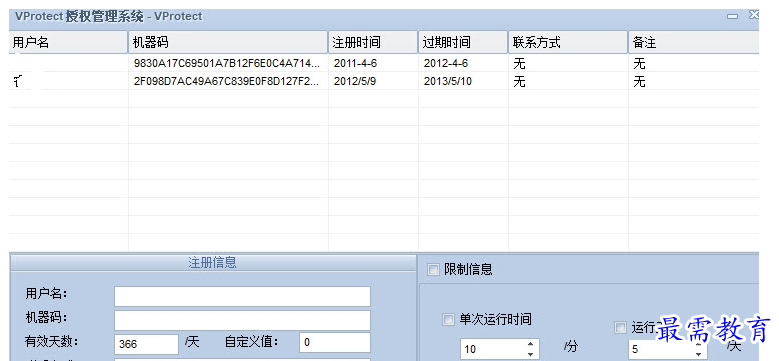Focus the 机器码 input field

(x=242, y=320)
